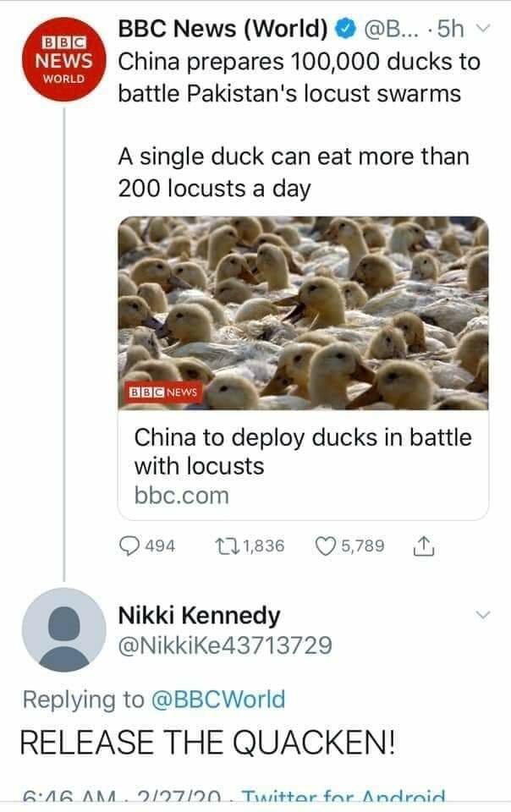Screen dimensions: 511x812
Task: Click the Twitter for Android source link
Action: tap(343, 795)
